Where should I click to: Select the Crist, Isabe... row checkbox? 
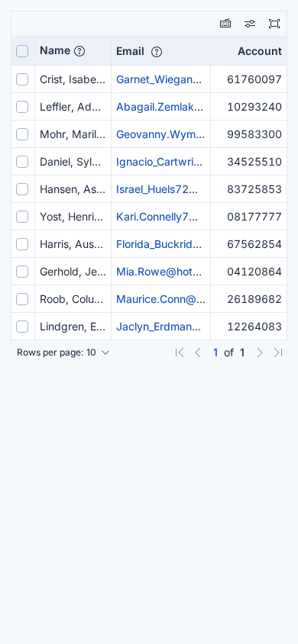[x=22, y=79]
